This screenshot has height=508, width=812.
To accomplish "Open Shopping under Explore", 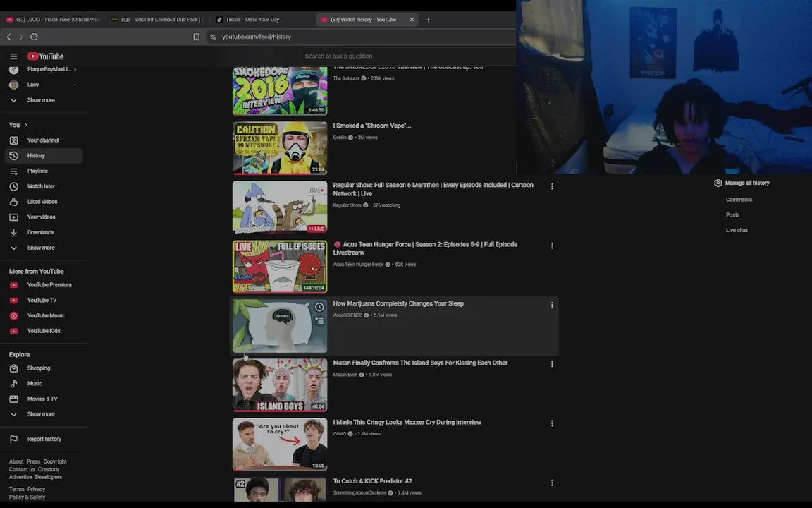I will click(x=44, y=368).
